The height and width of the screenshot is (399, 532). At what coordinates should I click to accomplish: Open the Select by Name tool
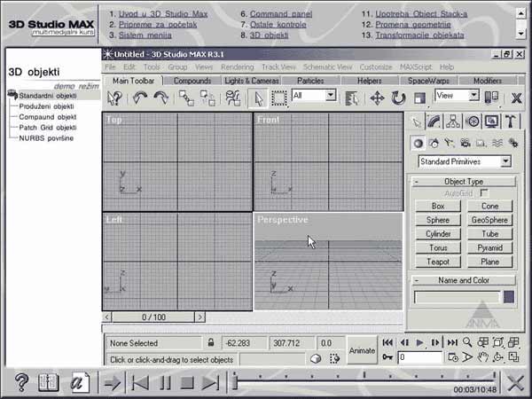351,98
